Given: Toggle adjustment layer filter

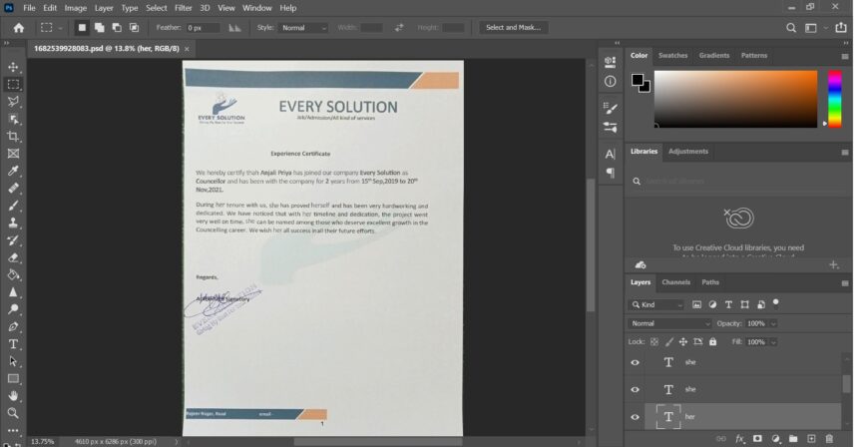Looking at the screenshot, I should (712, 304).
